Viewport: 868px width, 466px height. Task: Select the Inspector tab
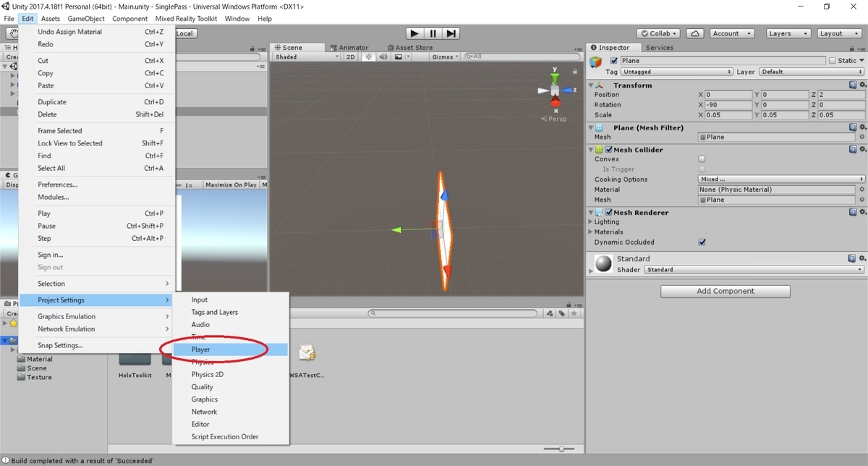tap(613, 48)
